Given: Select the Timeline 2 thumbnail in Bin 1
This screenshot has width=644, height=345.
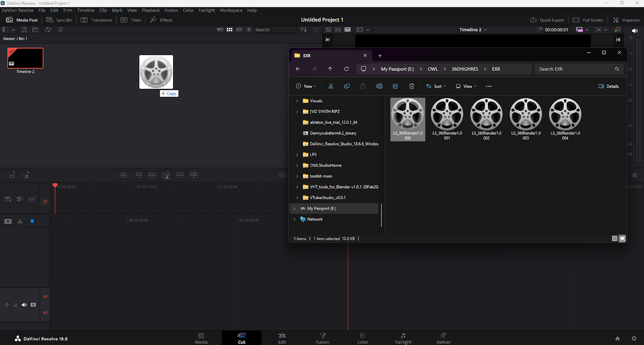Looking at the screenshot, I should click(x=25, y=58).
